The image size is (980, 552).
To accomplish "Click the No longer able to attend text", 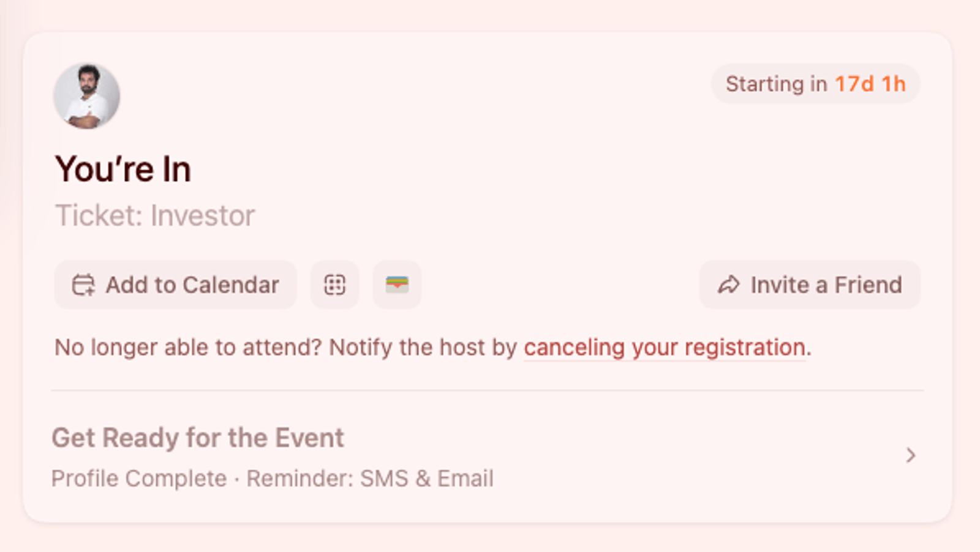I will click(x=187, y=348).
